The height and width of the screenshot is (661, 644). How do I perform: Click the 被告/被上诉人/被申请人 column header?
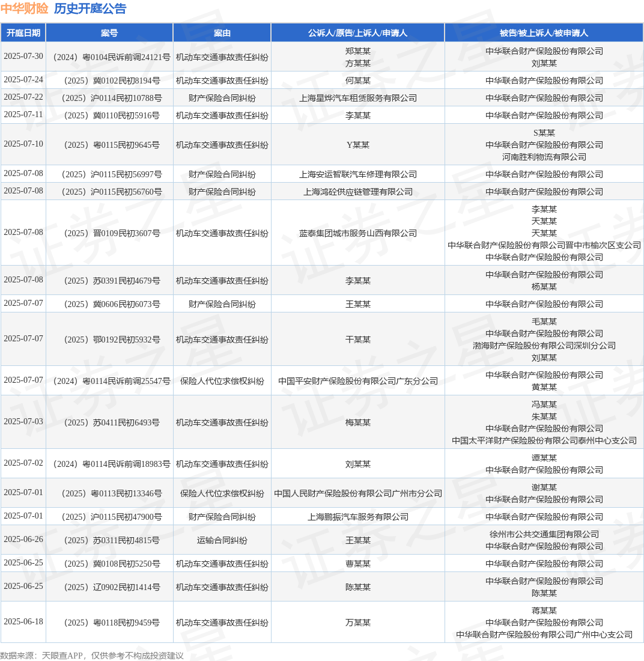click(544, 33)
